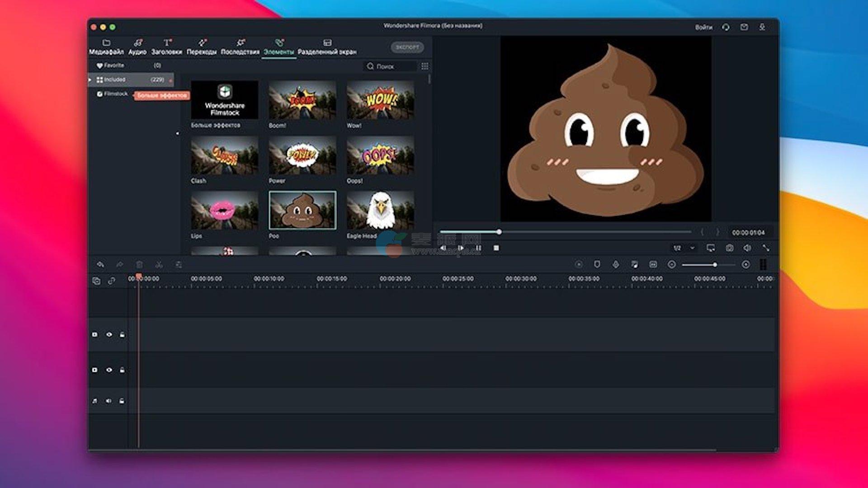
Task: Enter fullscreen preview with the expand icon
Action: point(766,248)
